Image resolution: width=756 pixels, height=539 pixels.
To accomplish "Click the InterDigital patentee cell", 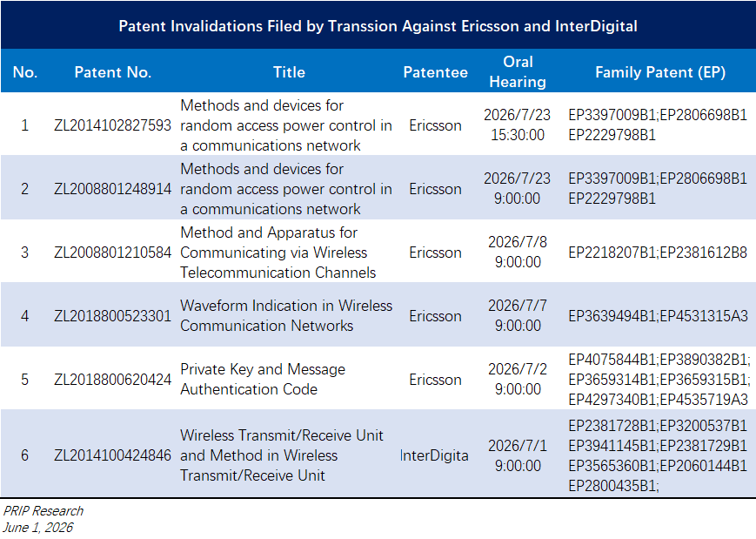I will [434, 455].
